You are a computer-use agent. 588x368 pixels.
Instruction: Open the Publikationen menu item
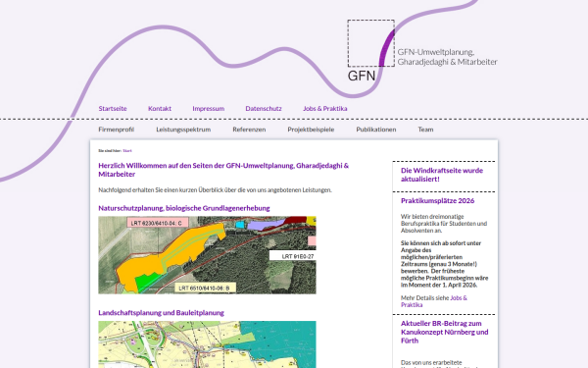(375, 130)
